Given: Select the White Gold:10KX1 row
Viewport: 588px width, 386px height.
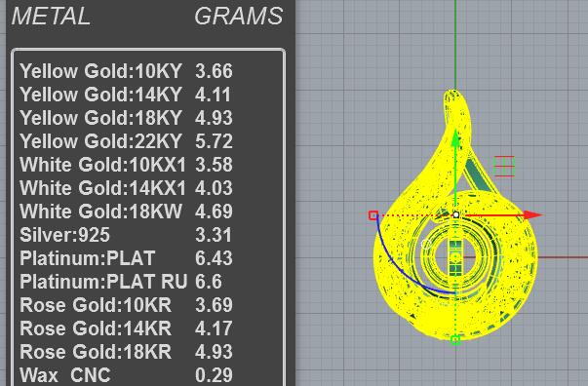Looking at the screenshot, I should [126, 164].
